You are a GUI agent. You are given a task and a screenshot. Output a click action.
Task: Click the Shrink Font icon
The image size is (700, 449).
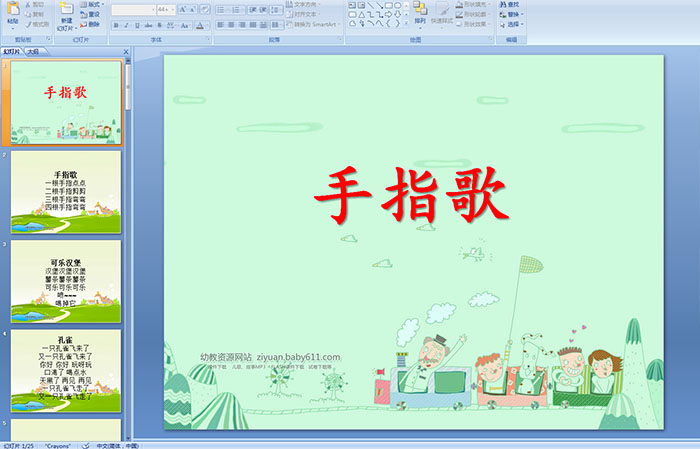(192, 9)
